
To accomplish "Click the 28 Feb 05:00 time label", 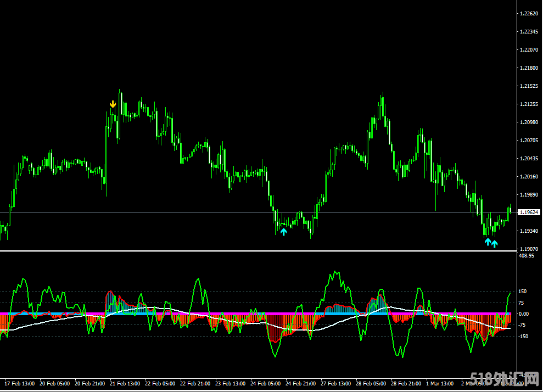I will point(371,384).
